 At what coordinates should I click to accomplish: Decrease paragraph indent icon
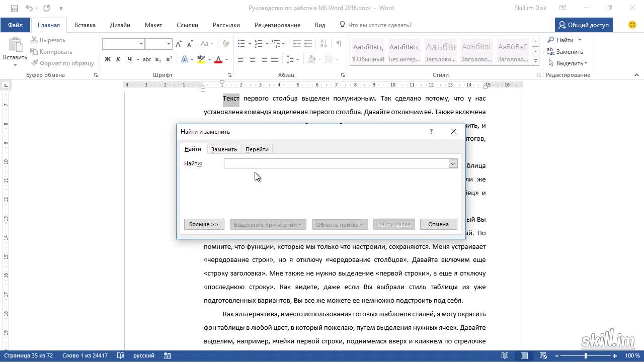point(297,44)
